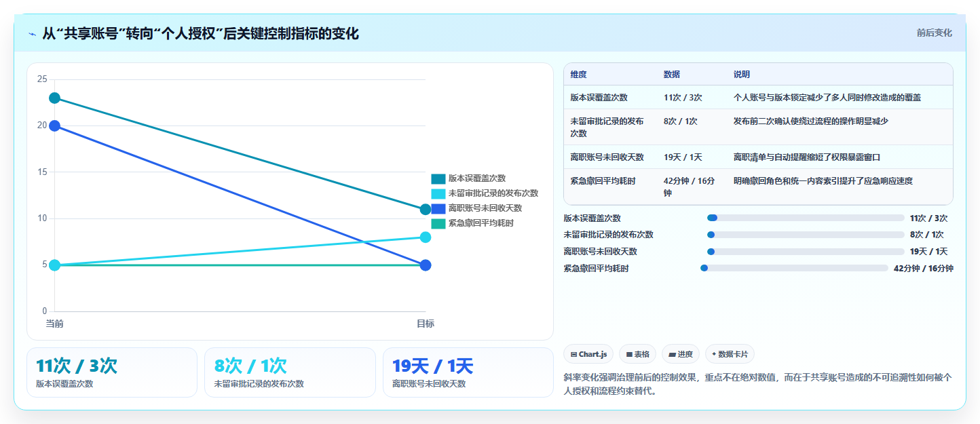Click table cell 19天 / 1天
This screenshot has width=980, height=424.
click(683, 157)
